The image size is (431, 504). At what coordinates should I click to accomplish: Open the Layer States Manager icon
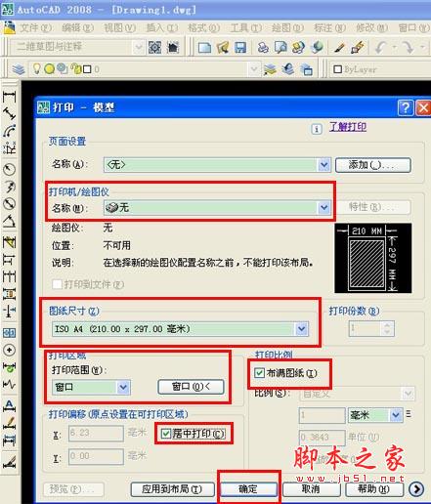pyautogui.click(x=307, y=69)
